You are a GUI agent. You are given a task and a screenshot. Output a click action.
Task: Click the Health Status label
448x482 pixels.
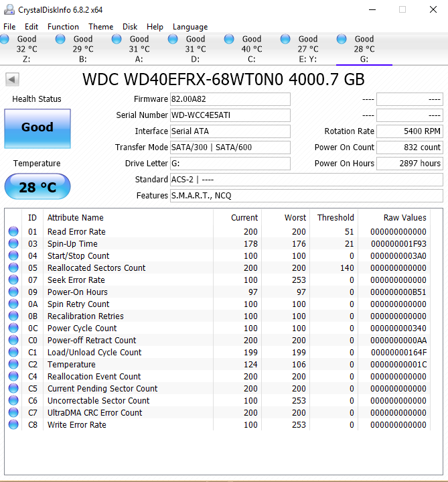click(37, 99)
